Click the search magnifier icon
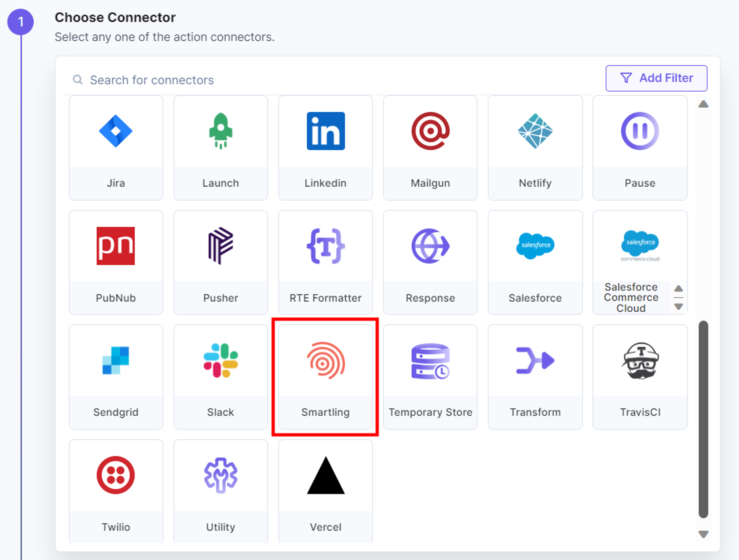 click(x=78, y=80)
